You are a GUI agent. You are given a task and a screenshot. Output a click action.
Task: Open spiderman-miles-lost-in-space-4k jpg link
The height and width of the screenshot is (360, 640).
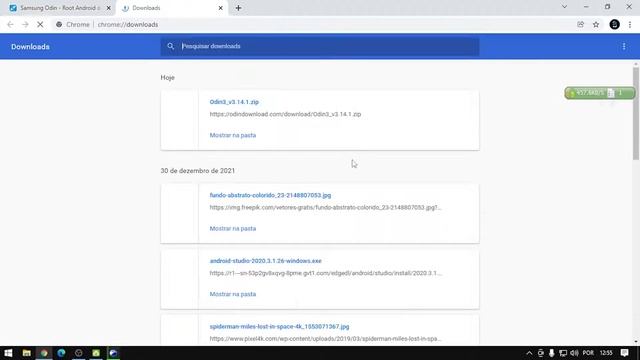coord(279,327)
